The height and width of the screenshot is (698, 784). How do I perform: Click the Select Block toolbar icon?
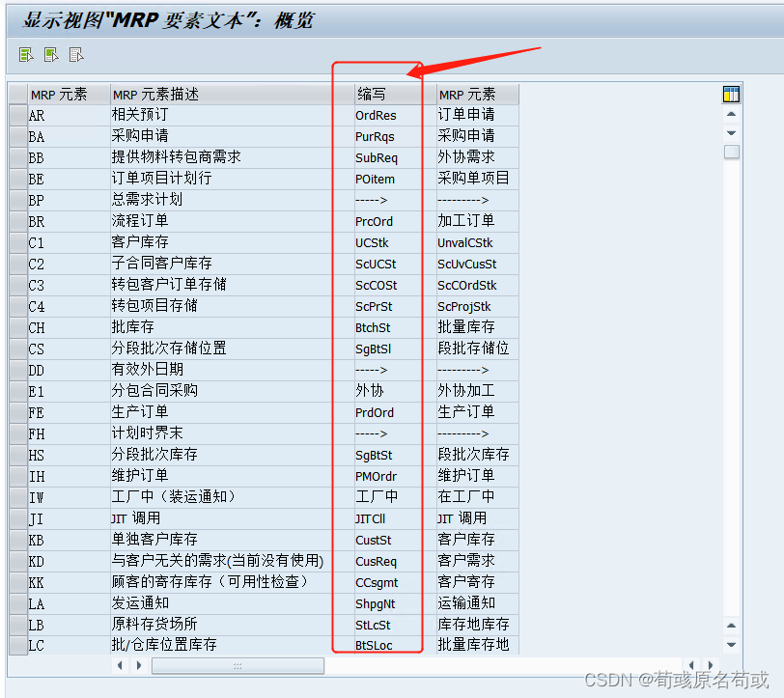point(50,55)
